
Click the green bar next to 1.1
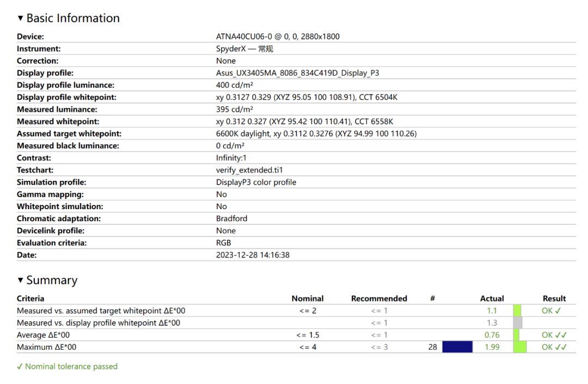(517, 310)
